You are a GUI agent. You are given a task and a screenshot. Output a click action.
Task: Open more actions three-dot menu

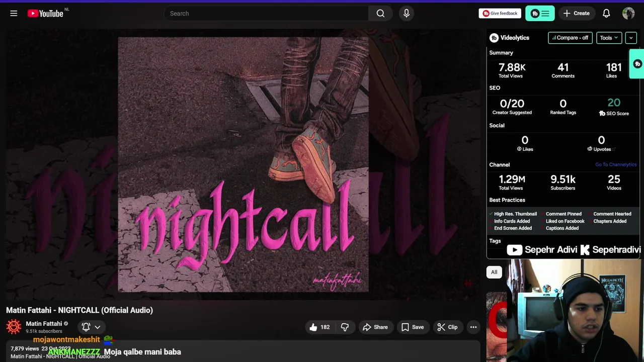pyautogui.click(x=473, y=327)
